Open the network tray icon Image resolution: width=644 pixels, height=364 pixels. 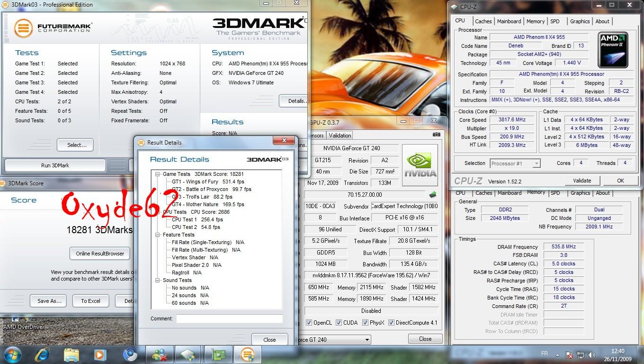point(581,355)
